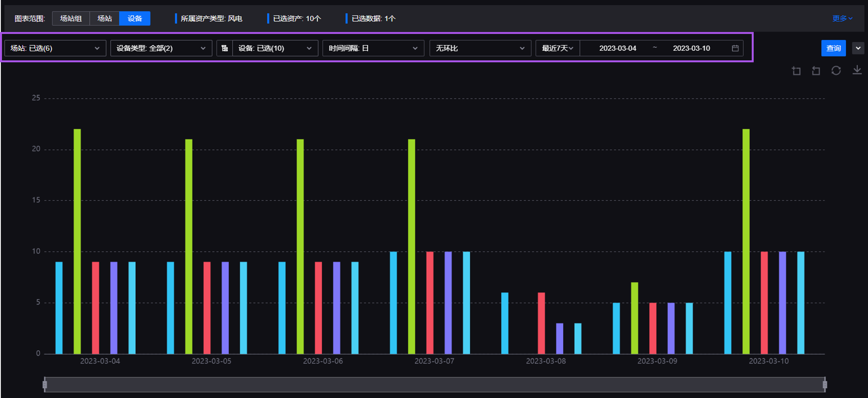The width and height of the screenshot is (868, 398).
Task: Switch chart scope to 场站
Action: [x=105, y=19]
